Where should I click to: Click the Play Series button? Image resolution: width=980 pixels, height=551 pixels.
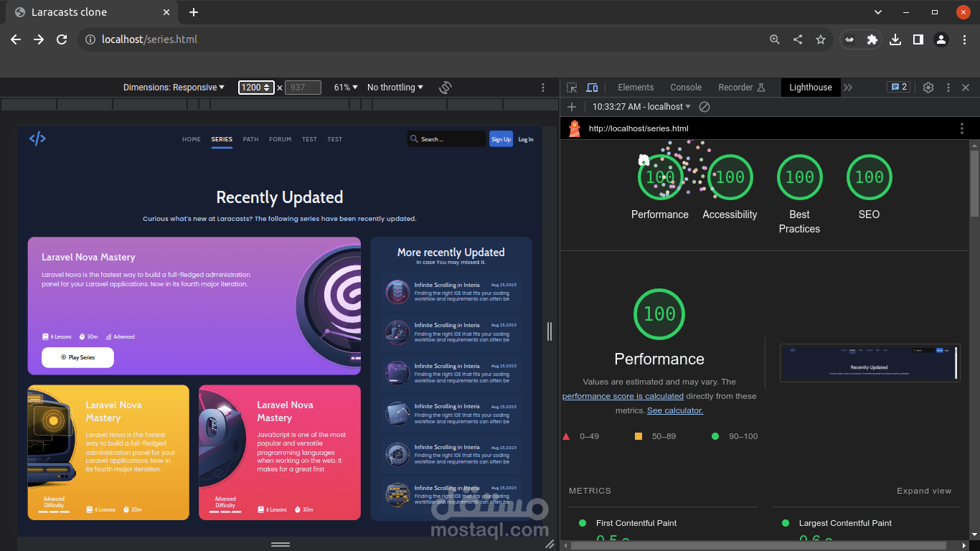pyautogui.click(x=77, y=357)
